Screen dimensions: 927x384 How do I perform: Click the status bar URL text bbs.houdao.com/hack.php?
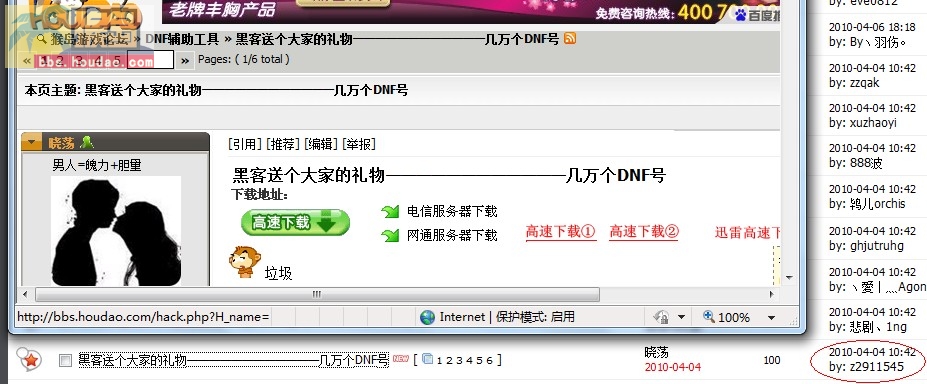[143, 317]
